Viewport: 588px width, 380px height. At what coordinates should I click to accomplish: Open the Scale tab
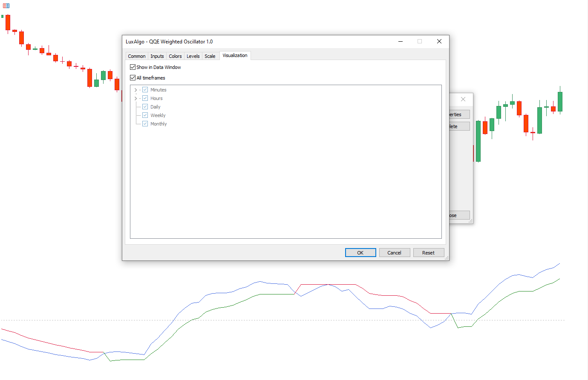point(210,56)
